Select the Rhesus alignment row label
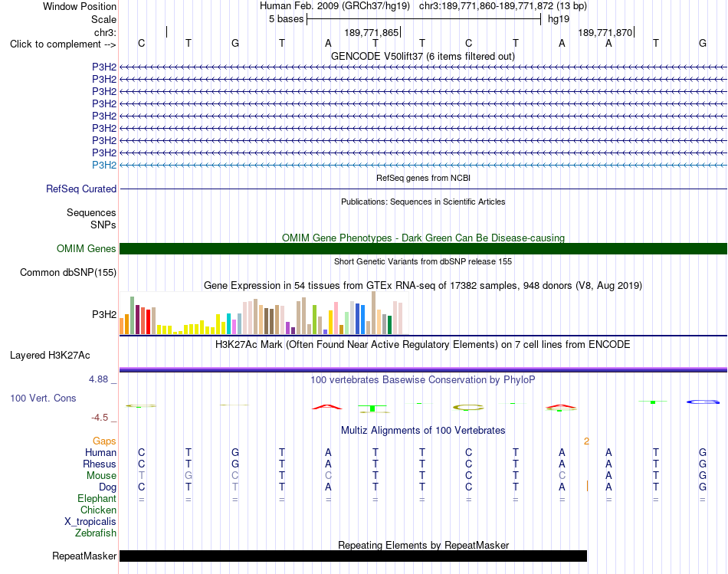This screenshot has height=574, width=728. coord(100,464)
